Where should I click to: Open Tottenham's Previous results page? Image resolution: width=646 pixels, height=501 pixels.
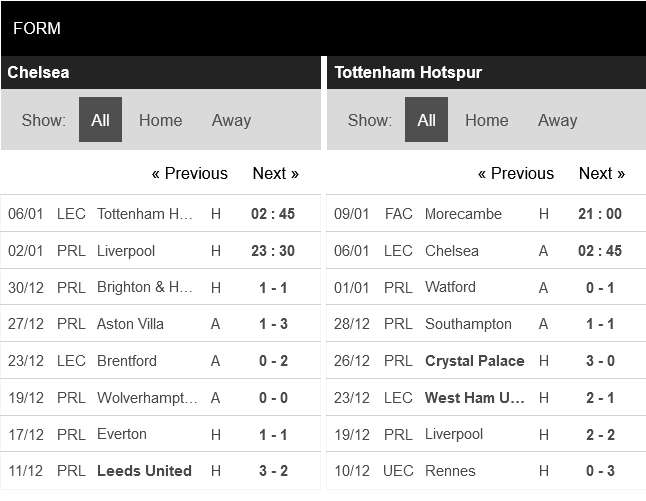coord(516,173)
